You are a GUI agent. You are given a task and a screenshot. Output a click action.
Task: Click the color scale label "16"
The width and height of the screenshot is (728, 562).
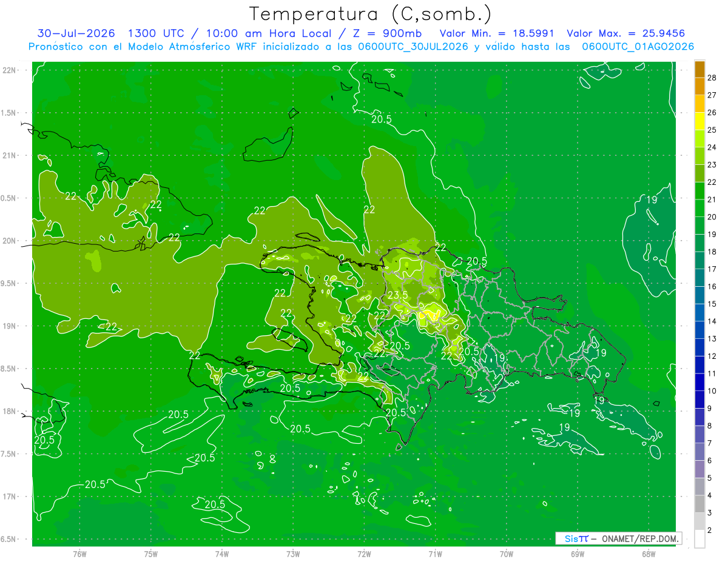pos(712,286)
